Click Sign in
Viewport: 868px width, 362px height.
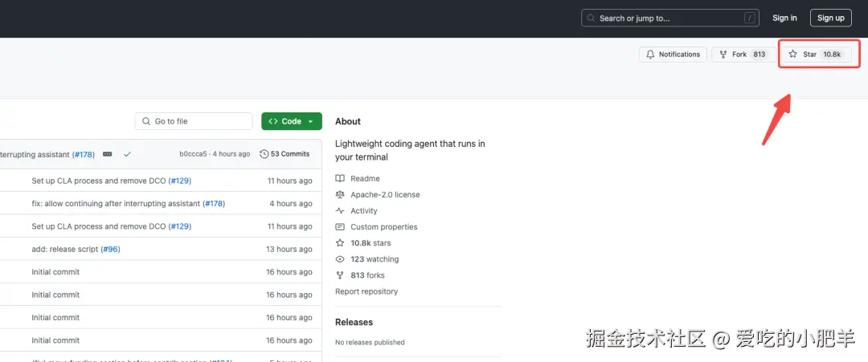(x=784, y=18)
